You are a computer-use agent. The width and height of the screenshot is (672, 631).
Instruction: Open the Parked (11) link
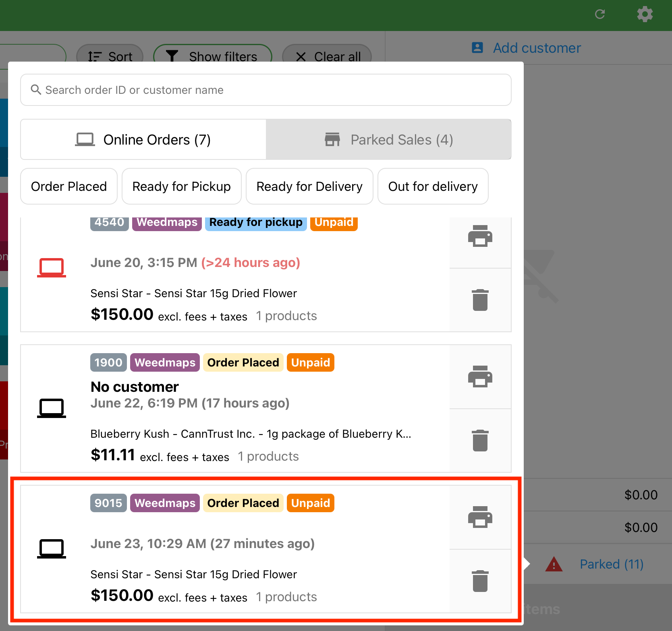(x=611, y=564)
